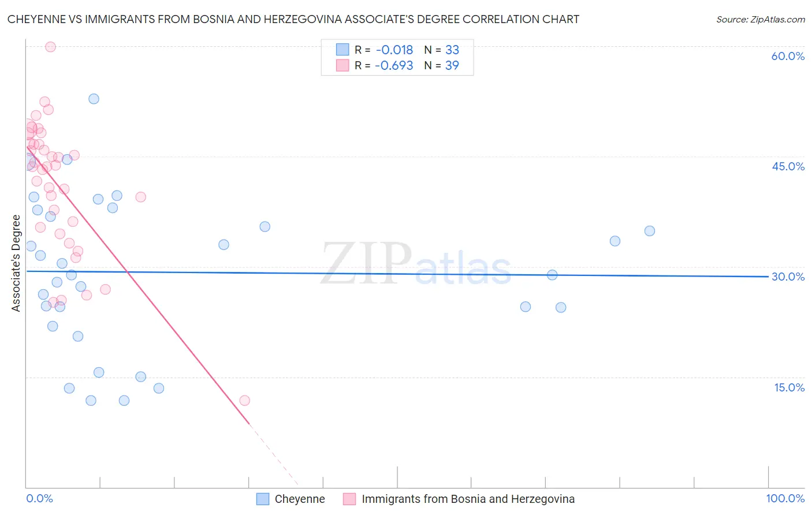
Task: Toggle Immigrants from Bosnia and Herzegovina legend label
Action: pyautogui.click(x=468, y=499)
